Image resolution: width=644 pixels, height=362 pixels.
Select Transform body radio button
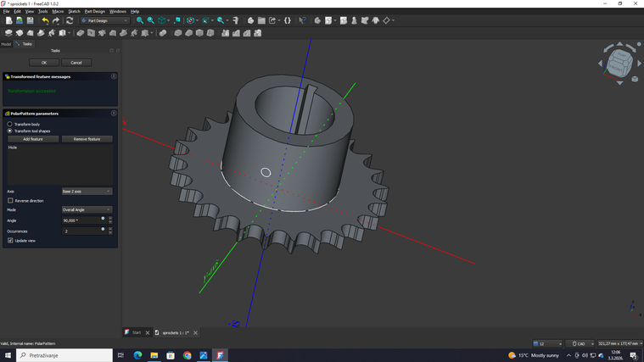(10, 124)
